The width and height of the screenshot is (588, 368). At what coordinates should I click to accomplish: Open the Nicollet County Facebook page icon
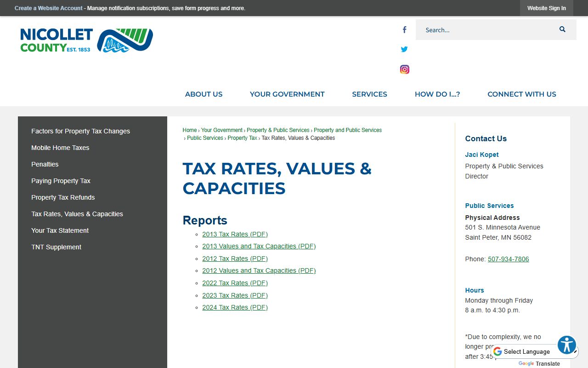point(404,30)
